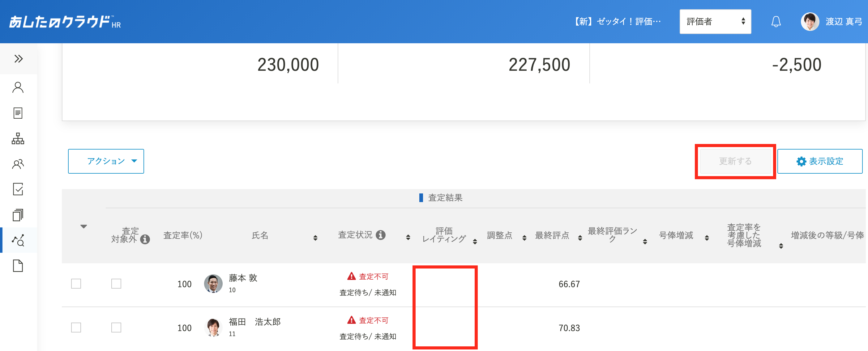Toggle 査定対象外 checkbox for 藤本 敦
Viewport: 868px width, 351px height.
point(116,284)
